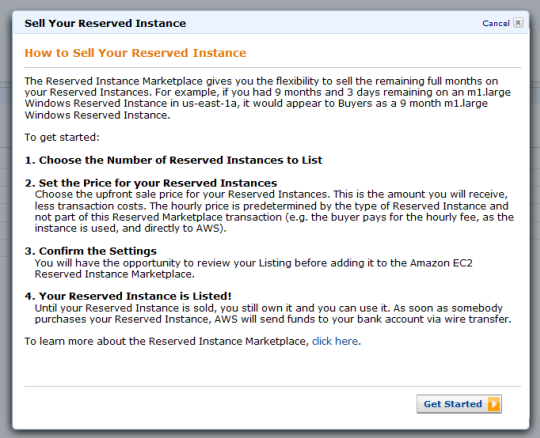Click the X close icon beside Cancel
540x438 pixels.
click(x=518, y=23)
